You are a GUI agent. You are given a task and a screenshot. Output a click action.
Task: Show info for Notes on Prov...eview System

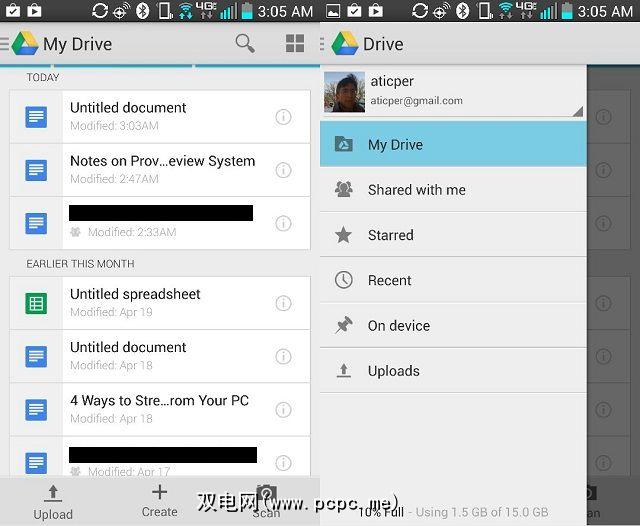(x=283, y=170)
